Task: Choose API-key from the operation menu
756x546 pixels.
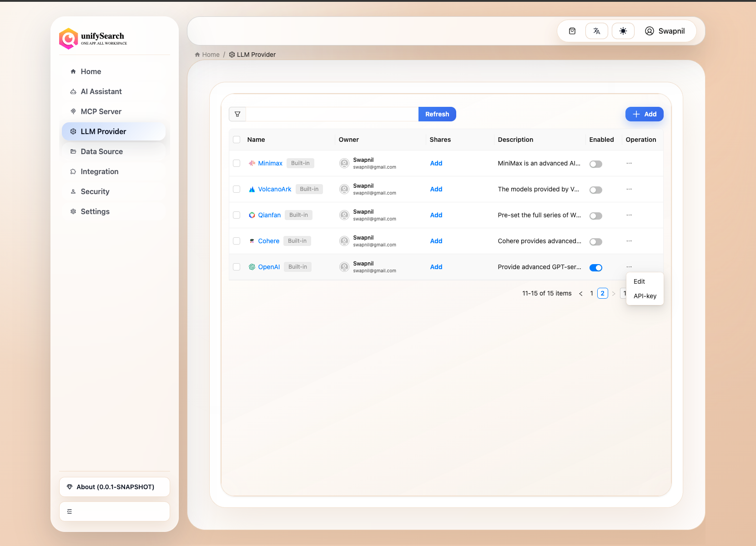Action: pos(645,296)
